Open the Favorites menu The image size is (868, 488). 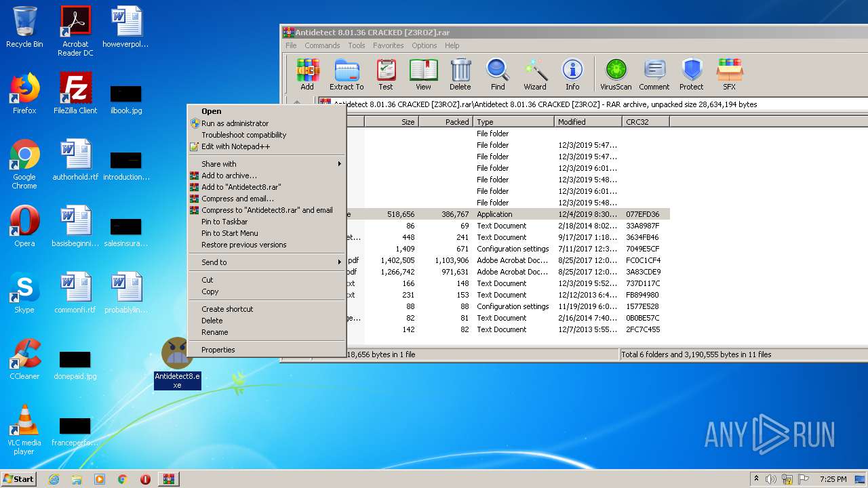tap(388, 45)
